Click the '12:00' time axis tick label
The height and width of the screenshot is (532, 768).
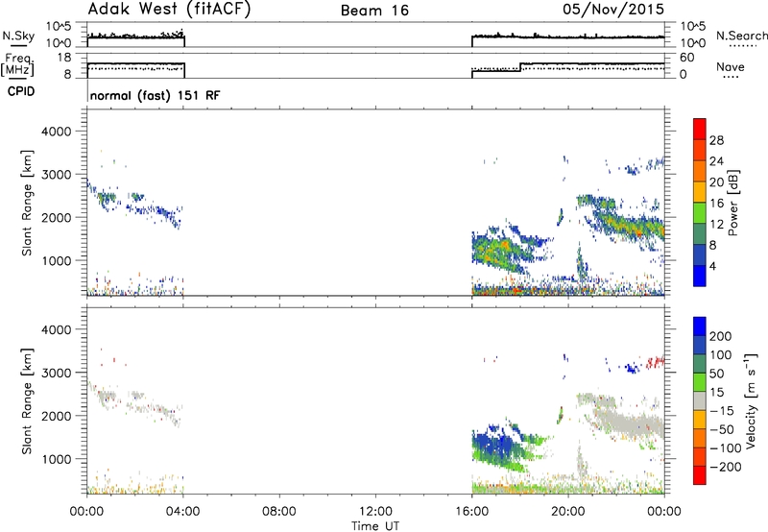click(375, 511)
